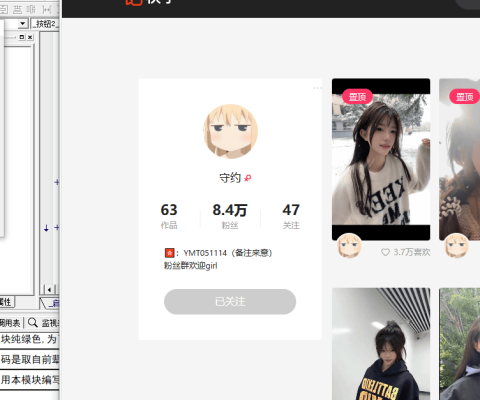The height and width of the screenshot is (400, 480).
Task: Open the 8.4万 粉丝 followers list
Action: coord(230,216)
